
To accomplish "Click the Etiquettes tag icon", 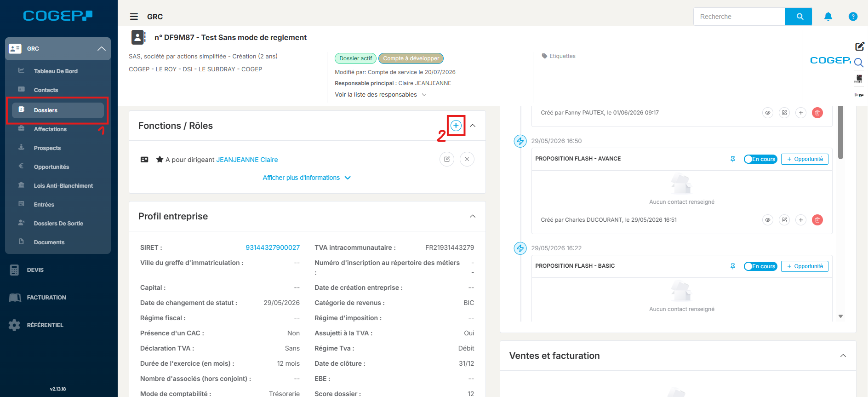I will [544, 56].
